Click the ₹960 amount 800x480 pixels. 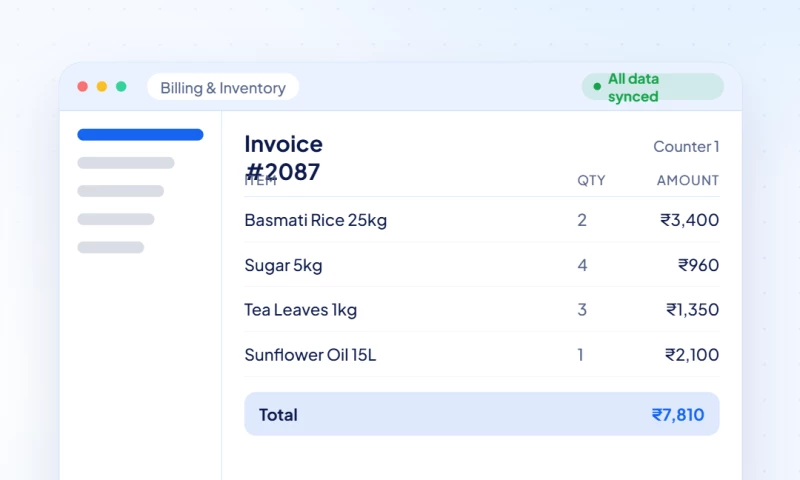(698, 265)
